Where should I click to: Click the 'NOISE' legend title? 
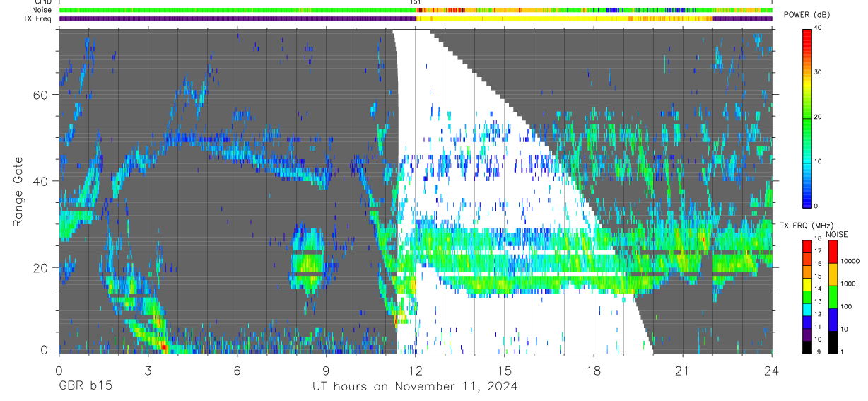(x=837, y=233)
